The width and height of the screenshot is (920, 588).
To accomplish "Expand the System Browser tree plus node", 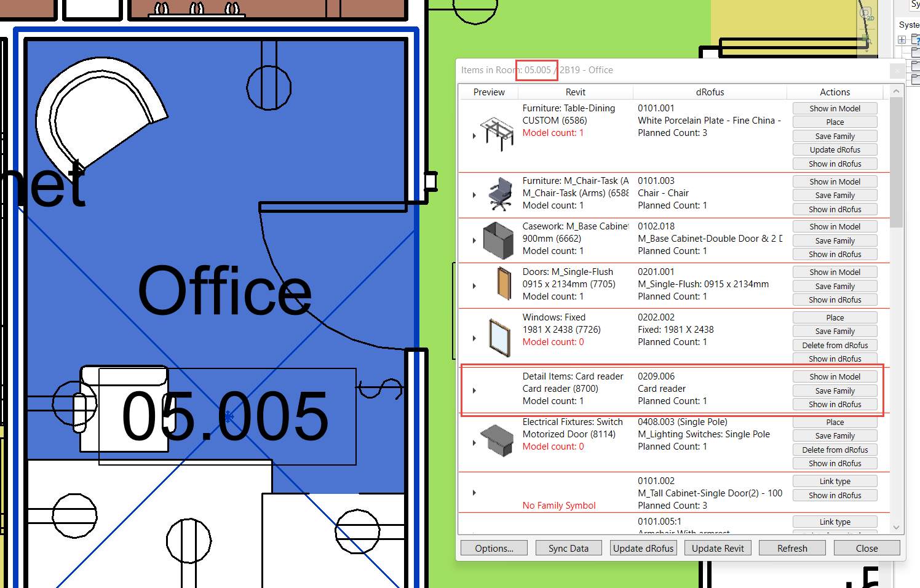I will coord(902,40).
